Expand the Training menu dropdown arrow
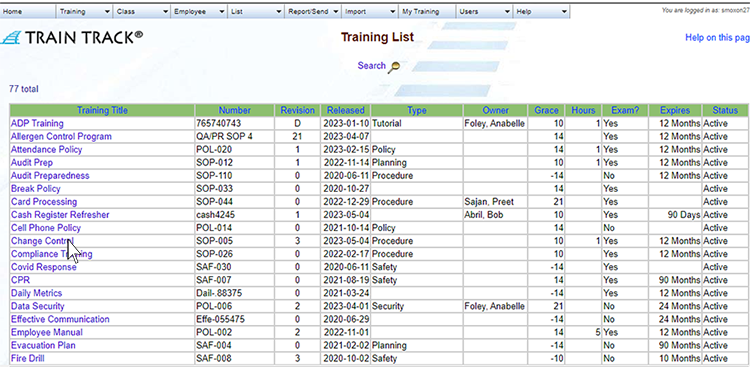 point(107,12)
